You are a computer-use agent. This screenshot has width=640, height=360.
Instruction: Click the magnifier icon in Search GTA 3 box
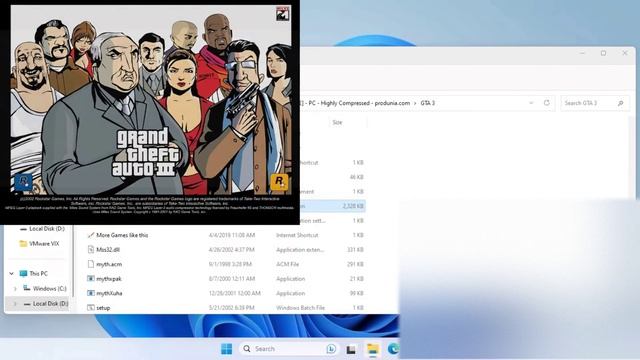pos(620,103)
